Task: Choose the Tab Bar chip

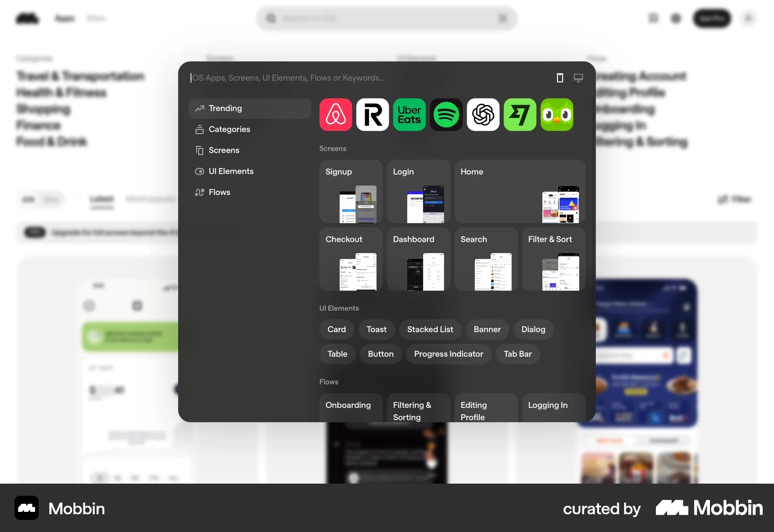Action: pos(517,354)
